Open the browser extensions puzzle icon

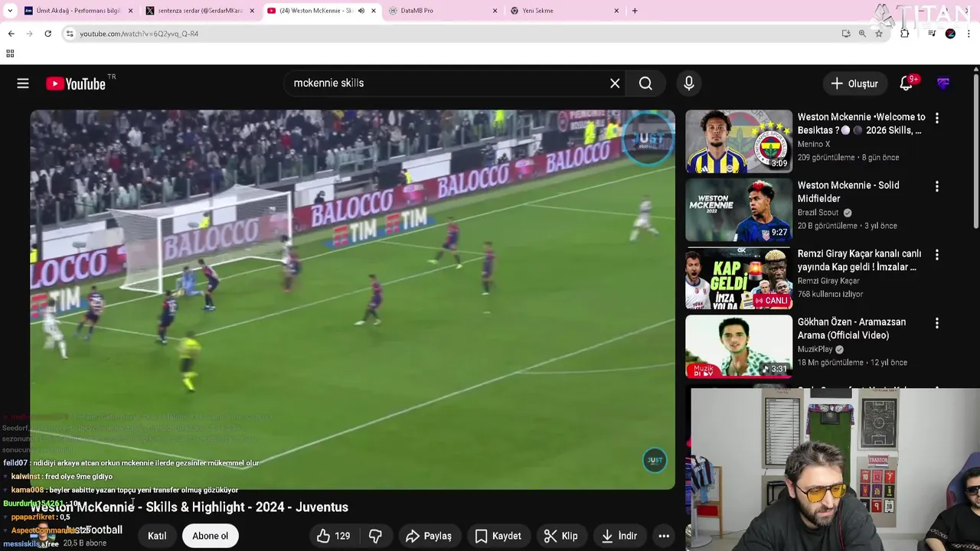pyautogui.click(x=905, y=34)
